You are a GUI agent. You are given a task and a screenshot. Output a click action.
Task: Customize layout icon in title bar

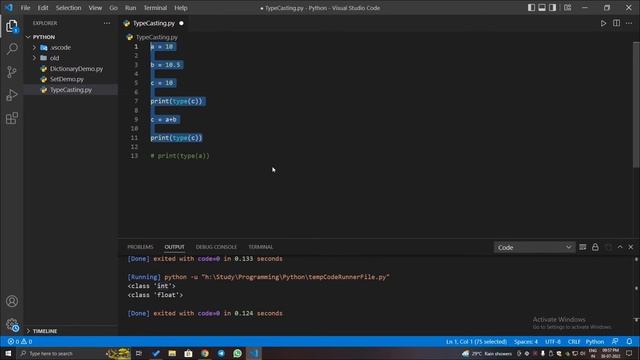(x=567, y=8)
